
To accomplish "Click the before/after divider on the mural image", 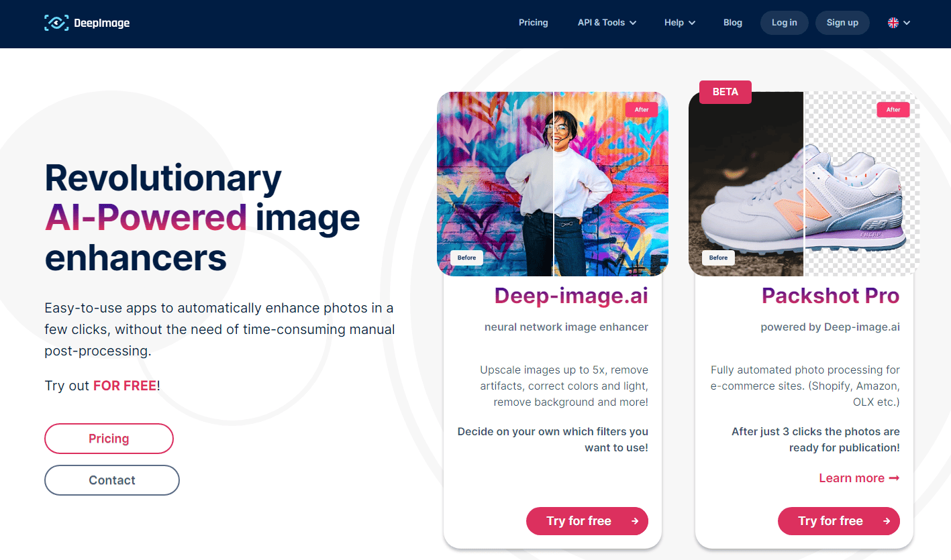I will pos(553,184).
